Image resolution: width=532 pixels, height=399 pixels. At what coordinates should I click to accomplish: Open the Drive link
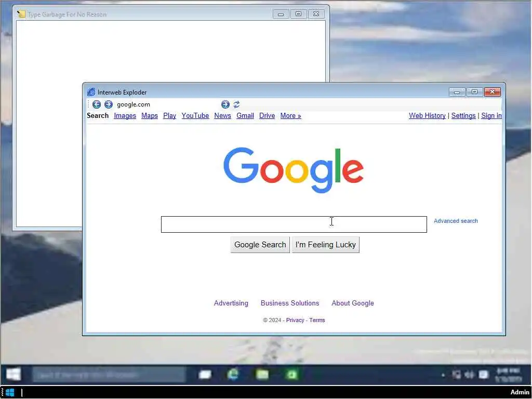tap(267, 116)
